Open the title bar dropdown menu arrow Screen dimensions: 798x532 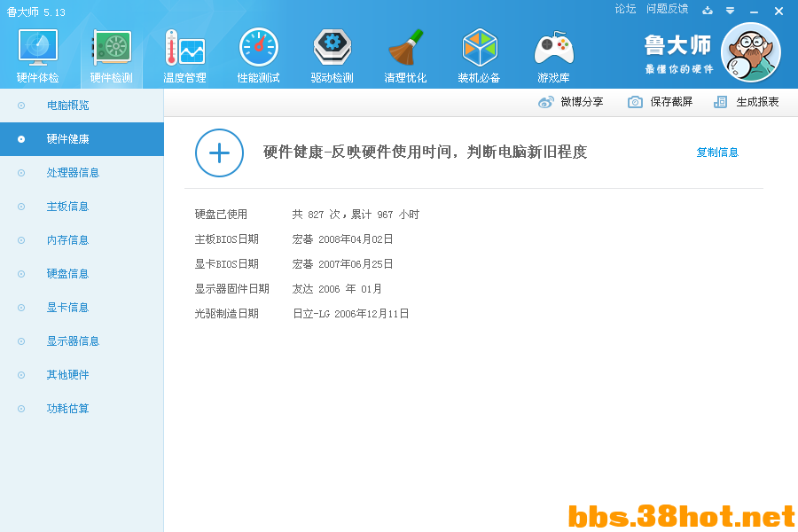(x=730, y=11)
